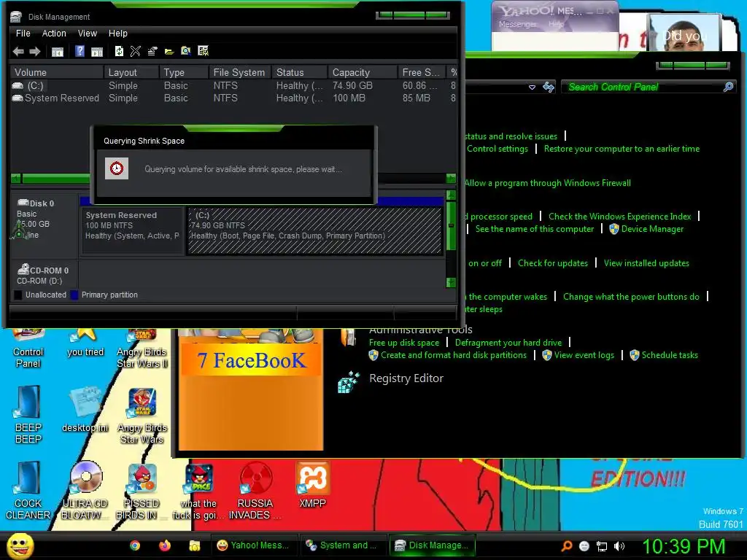Switch to System and... taskbar button
The height and width of the screenshot is (560, 747).
[x=343, y=545]
